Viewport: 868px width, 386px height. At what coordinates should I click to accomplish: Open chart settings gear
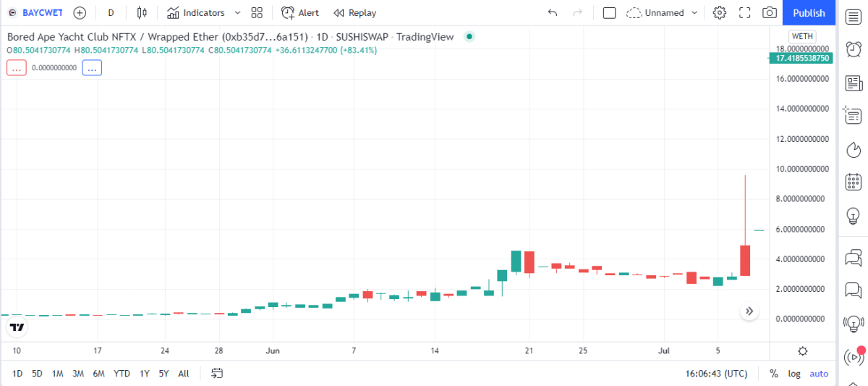point(719,12)
